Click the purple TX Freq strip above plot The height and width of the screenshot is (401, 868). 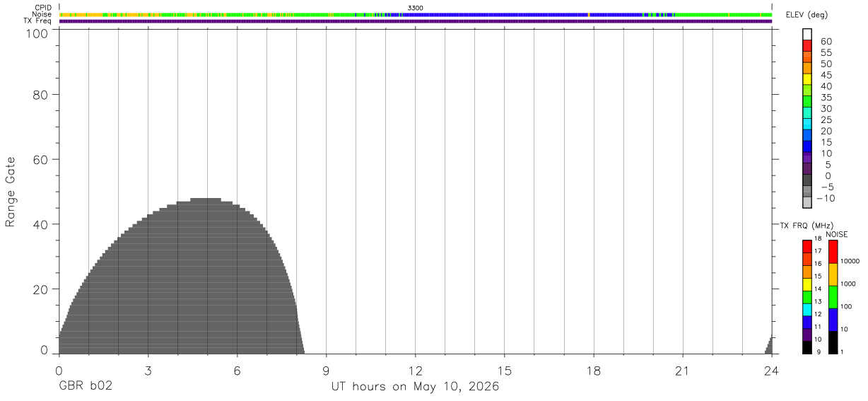point(416,21)
